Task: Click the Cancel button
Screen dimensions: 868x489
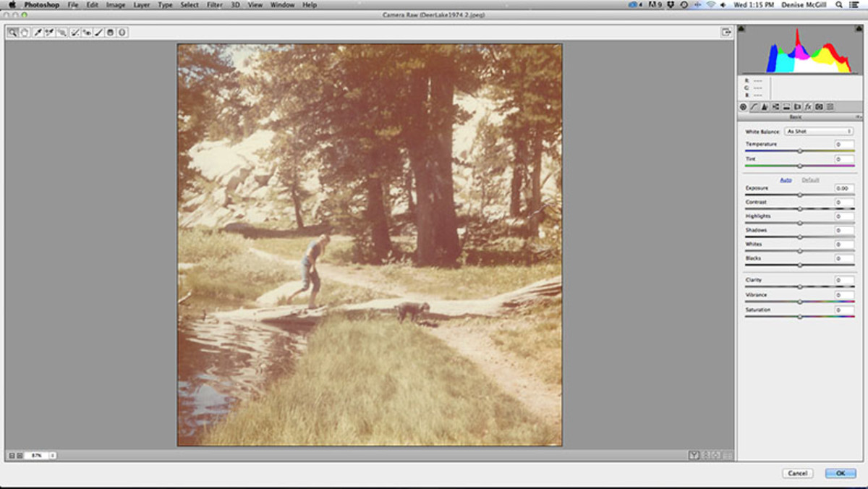Action: click(796, 472)
